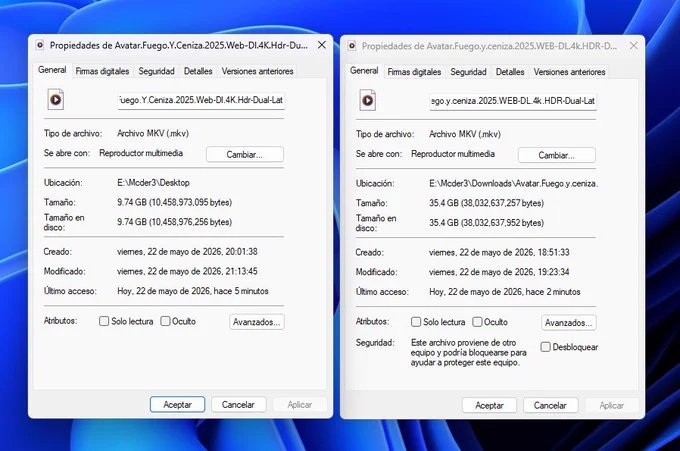Click the security warning 'Este archivo proviene de otro equipo'

coord(469,353)
